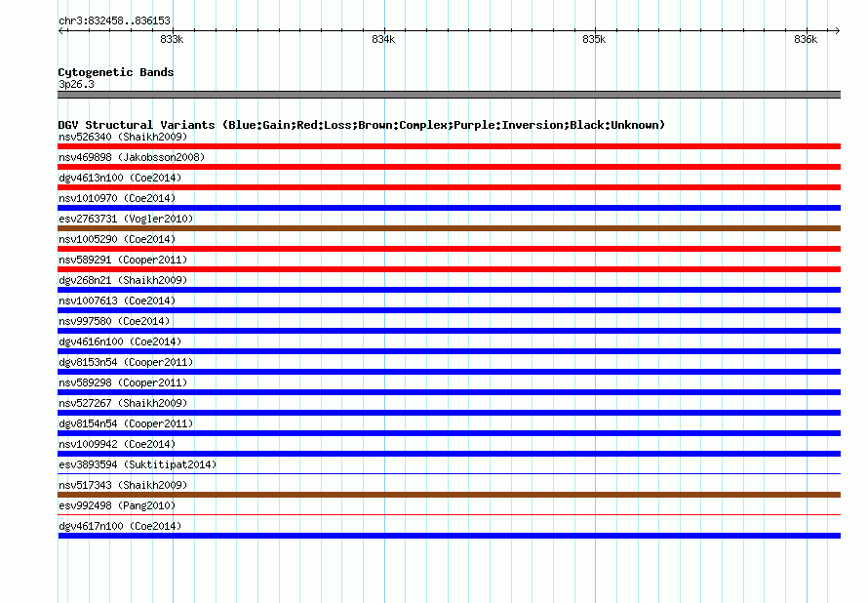The height and width of the screenshot is (603, 868).
Task: Select the red dgv4613n100 variant bar
Action: [x=449, y=187]
